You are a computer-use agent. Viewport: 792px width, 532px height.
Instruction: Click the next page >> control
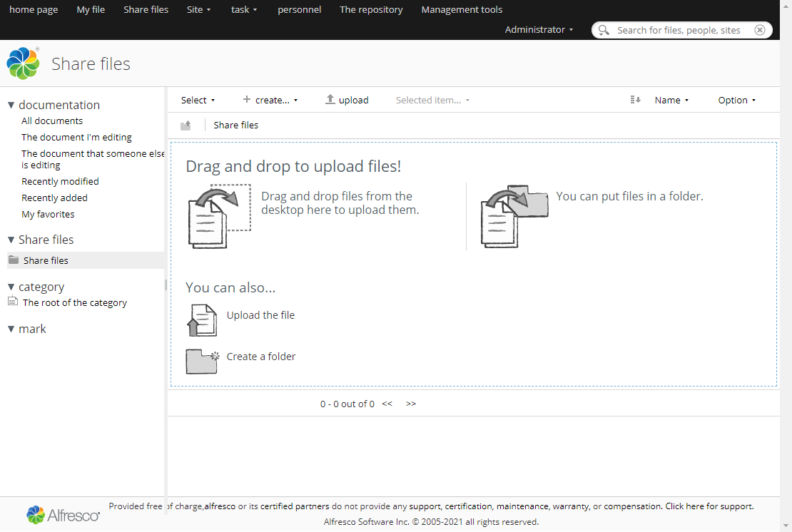pyautogui.click(x=410, y=404)
